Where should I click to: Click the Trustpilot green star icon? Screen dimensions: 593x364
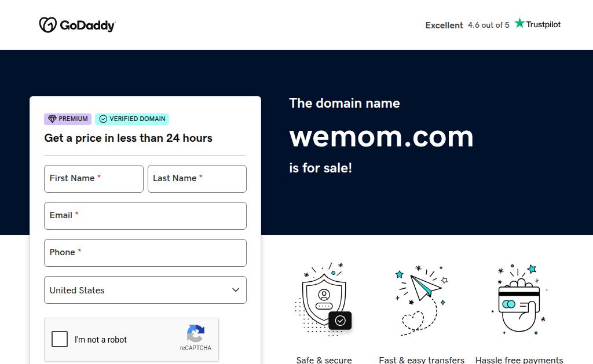click(519, 23)
